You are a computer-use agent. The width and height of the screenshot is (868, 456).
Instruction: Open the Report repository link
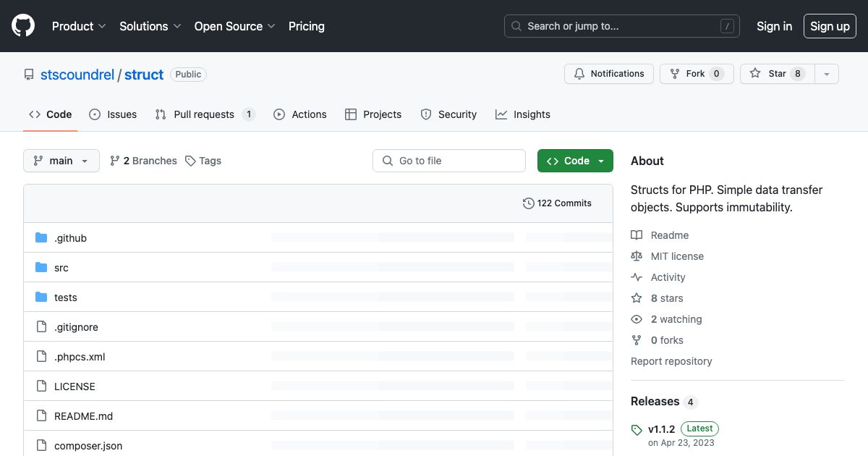coord(671,360)
